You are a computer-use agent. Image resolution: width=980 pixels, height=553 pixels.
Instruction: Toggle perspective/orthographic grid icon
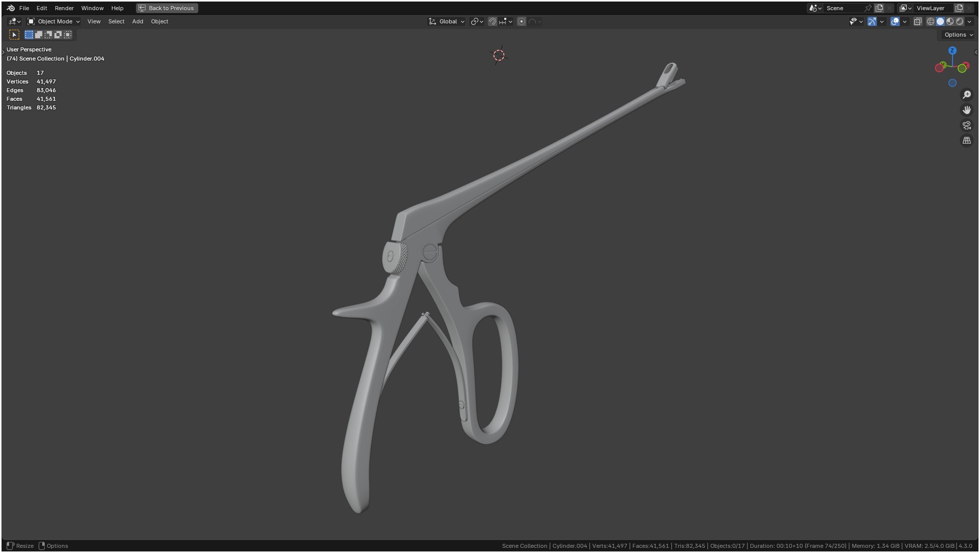(967, 141)
